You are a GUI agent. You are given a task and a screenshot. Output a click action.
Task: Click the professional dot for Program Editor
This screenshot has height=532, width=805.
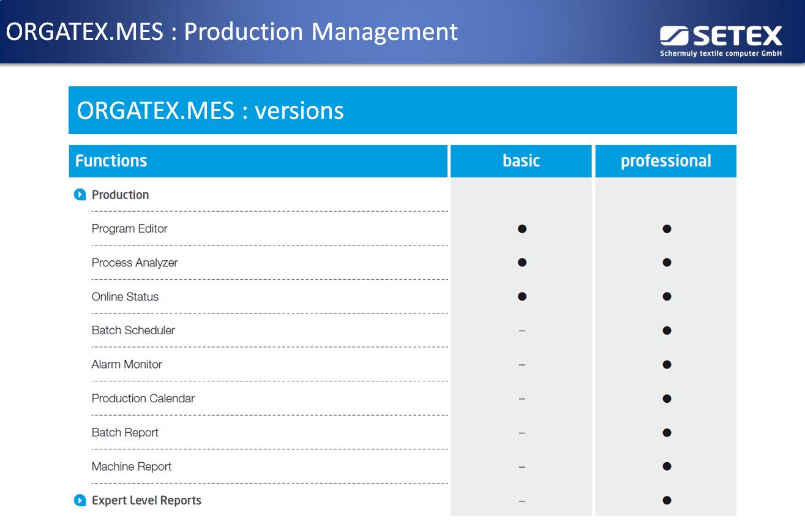click(x=666, y=229)
